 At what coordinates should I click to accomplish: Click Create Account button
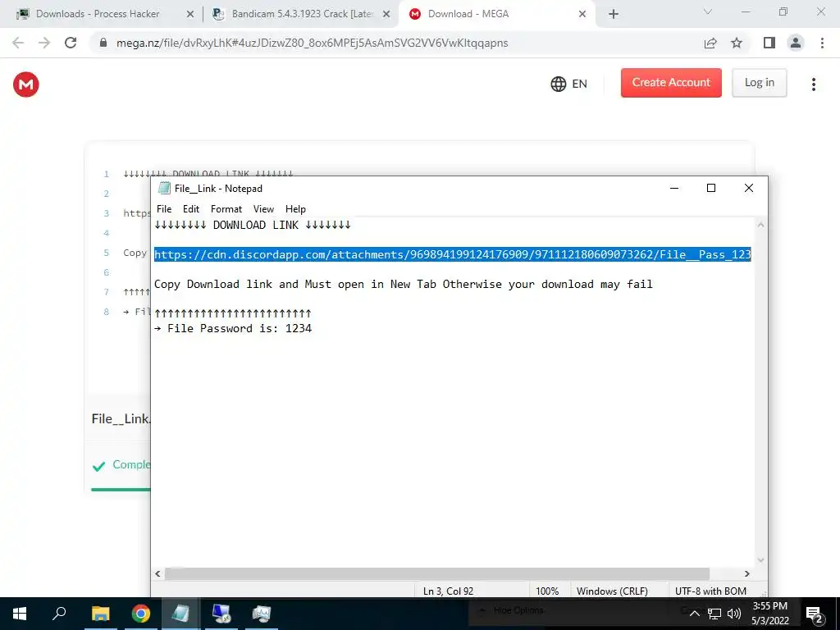pyautogui.click(x=671, y=83)
